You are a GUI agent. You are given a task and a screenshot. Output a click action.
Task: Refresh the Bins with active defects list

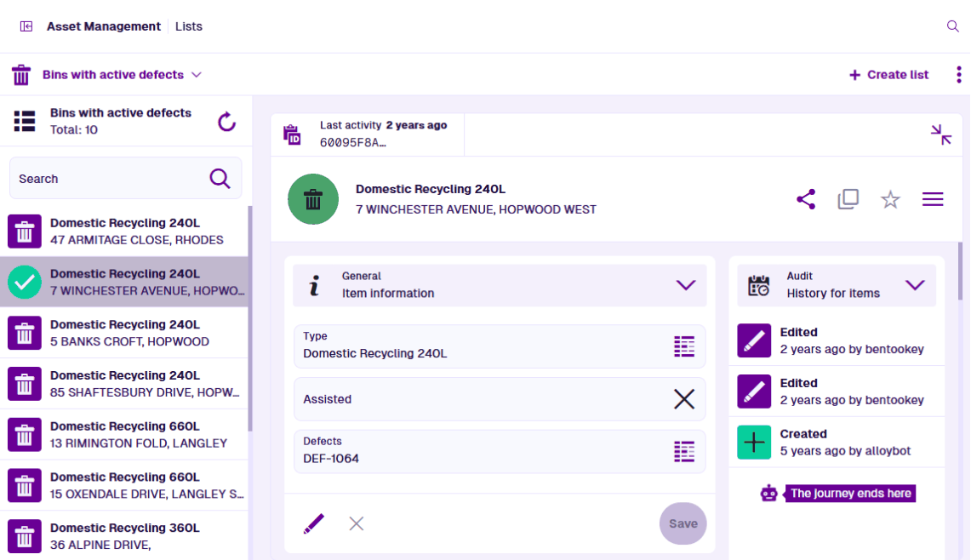[x=226, y=121]
